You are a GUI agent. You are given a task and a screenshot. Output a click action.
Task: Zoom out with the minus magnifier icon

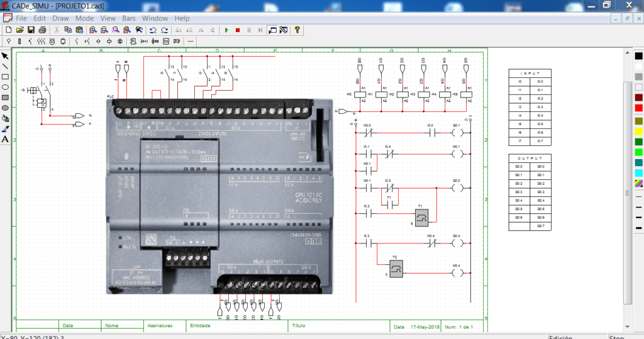click(x=104, y=30)
